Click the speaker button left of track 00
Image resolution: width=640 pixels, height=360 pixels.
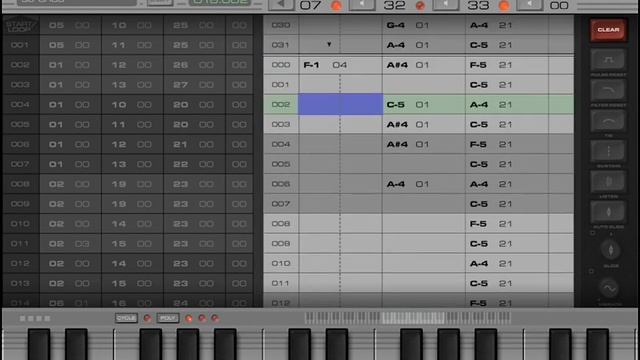point(529,4)
